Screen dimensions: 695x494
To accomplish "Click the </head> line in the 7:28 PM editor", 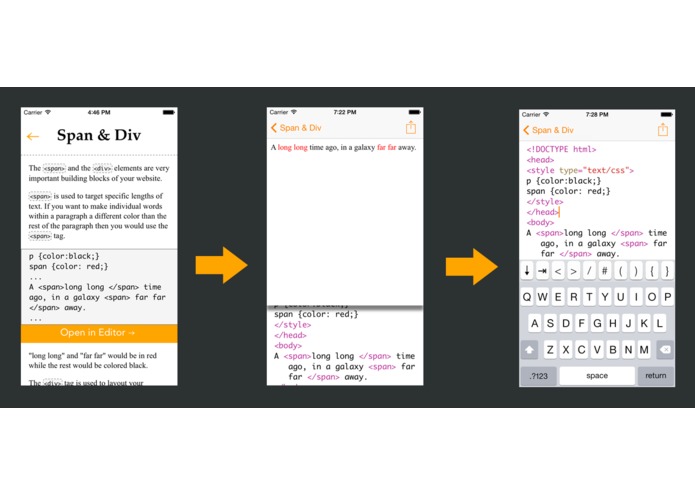I will tap(543, 212).
